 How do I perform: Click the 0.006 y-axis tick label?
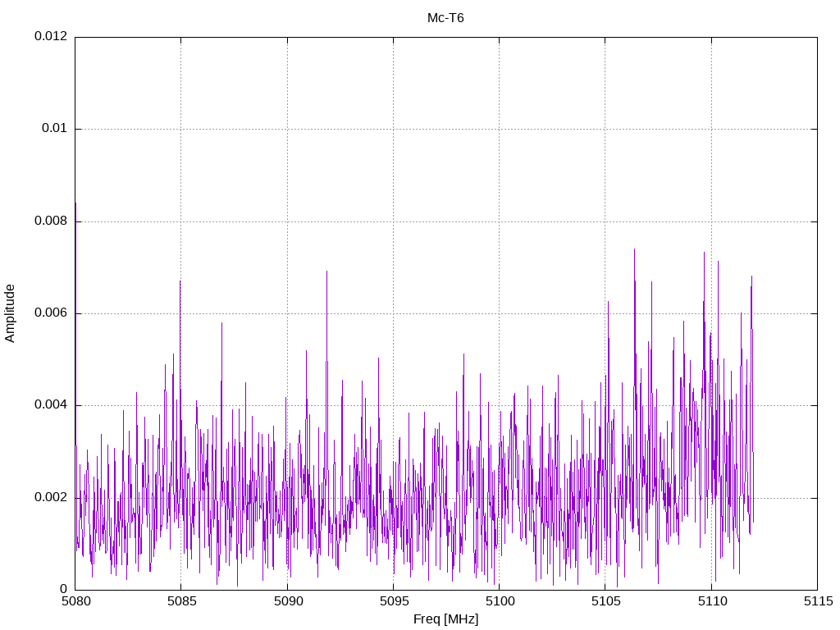(51, 313)
